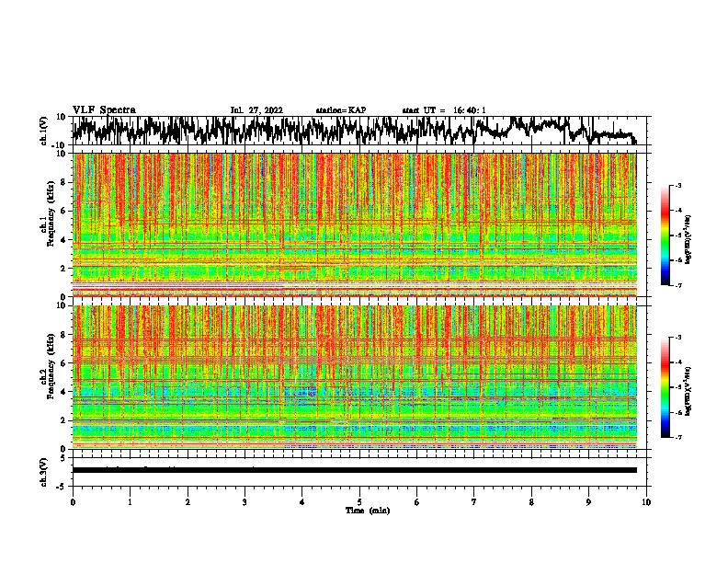Click the "ch.3(V)" axis label

pos(44,473)
